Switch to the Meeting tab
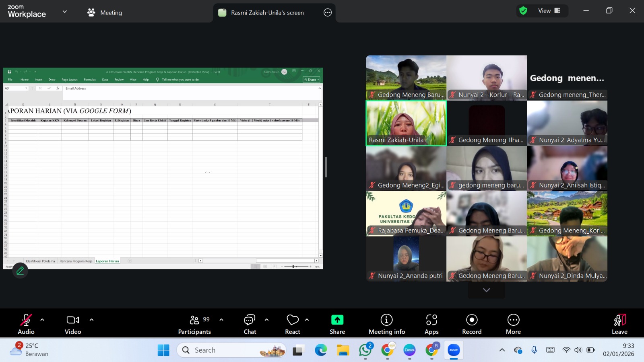Screen dimensions: 644x362 click(x=105, y=12)
